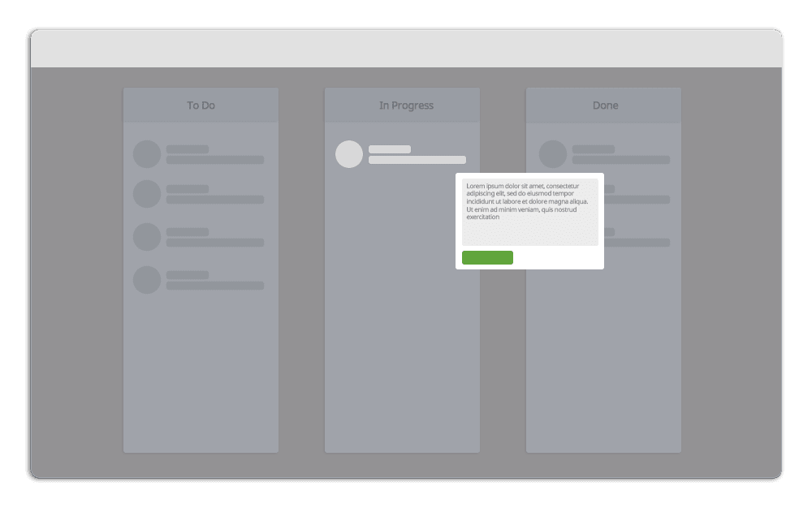Image resolution: width=812 pixels, height=508 pixels.
Task: Click inside the Lorem ipsum text area
Action: 529,212
